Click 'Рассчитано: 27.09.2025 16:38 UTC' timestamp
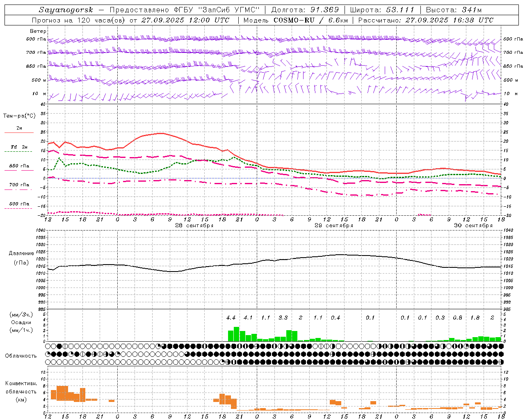This screenshot has height=420, width=525. 426,20
